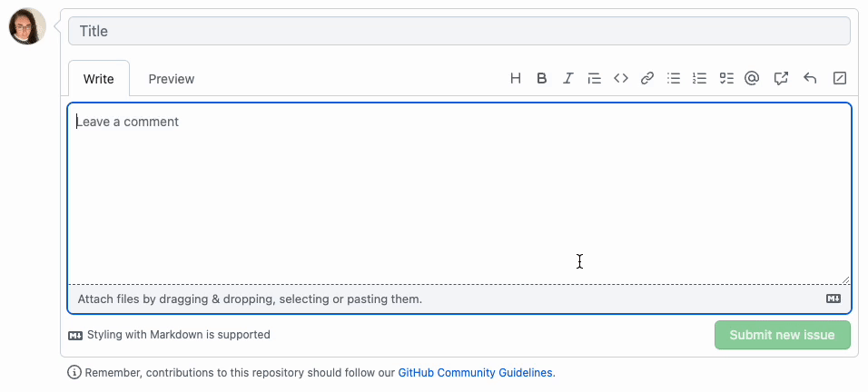Switch to the Preview tab
868x392 pixels.
tap(171, 79)
